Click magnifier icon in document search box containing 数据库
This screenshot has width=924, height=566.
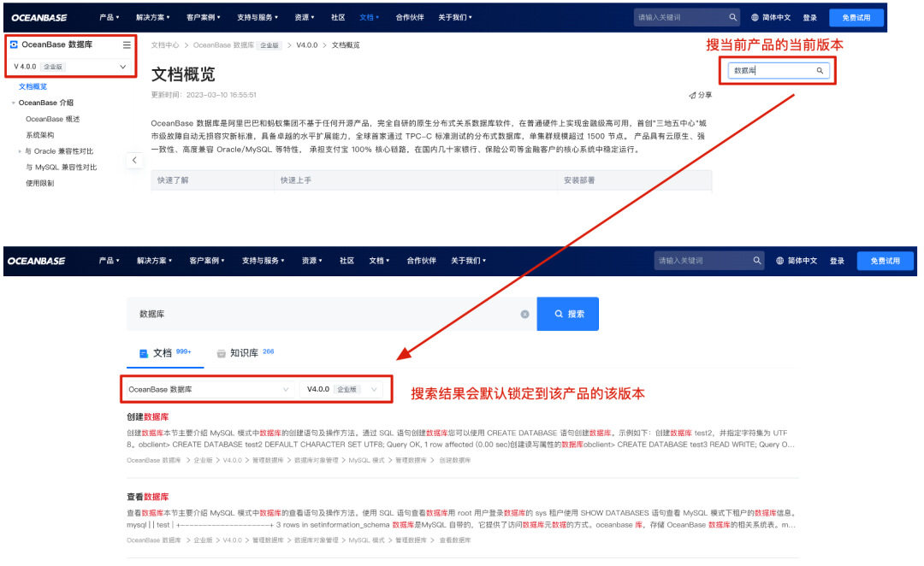pyautogui.click(x=819, y=71)
